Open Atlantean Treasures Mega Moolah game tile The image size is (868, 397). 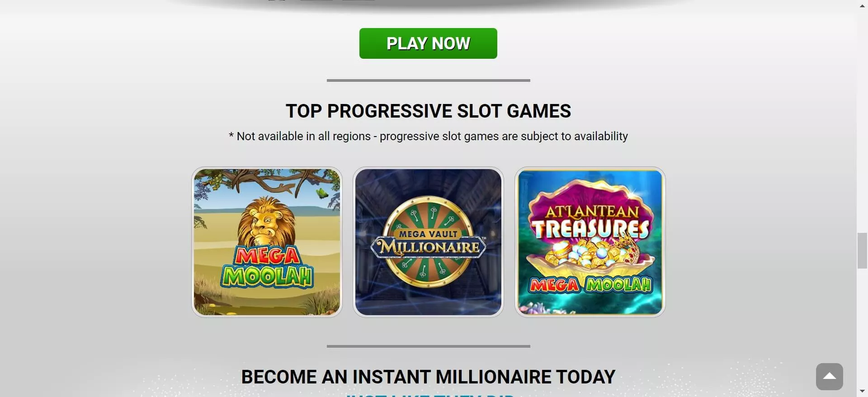pyautogui.click(x=590, y=242)
